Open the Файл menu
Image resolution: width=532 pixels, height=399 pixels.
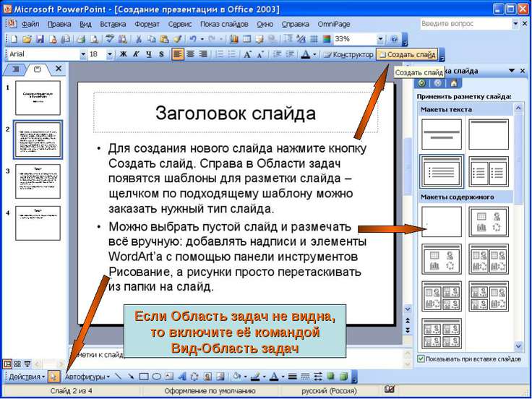tap(30, 25)
